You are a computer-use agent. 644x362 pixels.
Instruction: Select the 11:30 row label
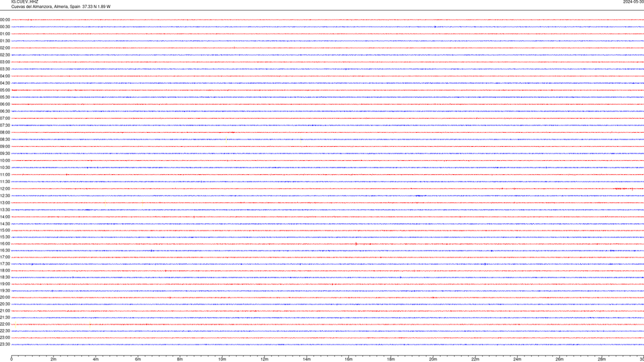(5, 182)
